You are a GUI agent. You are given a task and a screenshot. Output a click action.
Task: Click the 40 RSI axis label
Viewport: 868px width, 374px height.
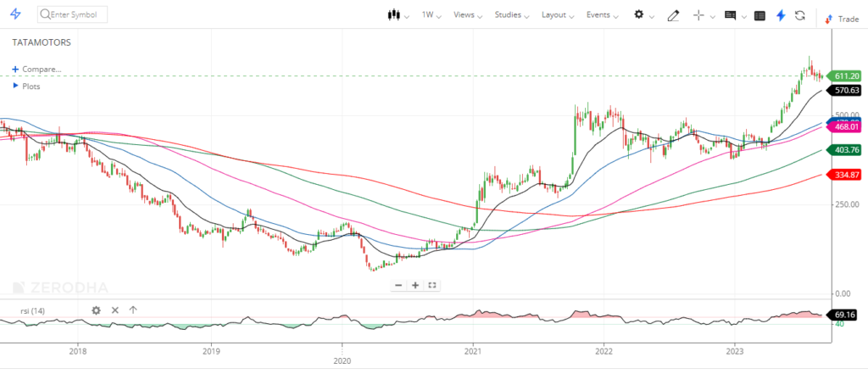click(x=840, y=324)
